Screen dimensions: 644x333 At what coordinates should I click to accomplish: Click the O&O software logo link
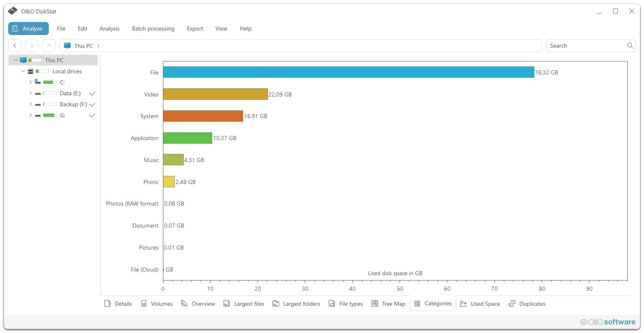pos(608,322)
